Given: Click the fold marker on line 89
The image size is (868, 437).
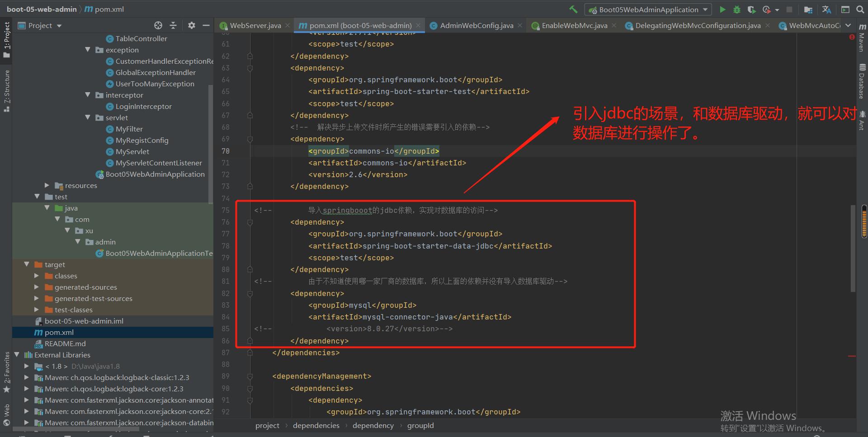Looking at the screenshot, I should [x=250, y=376].
